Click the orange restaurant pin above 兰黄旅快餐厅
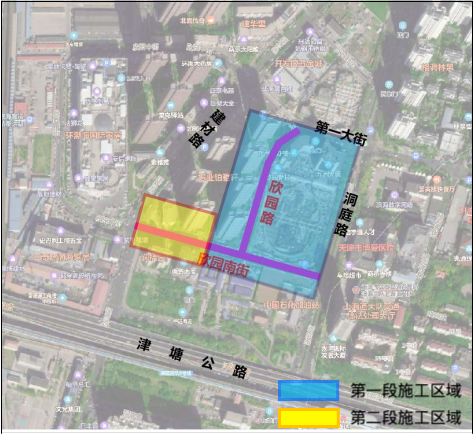The image size is (474, 434). click(437, 180)
